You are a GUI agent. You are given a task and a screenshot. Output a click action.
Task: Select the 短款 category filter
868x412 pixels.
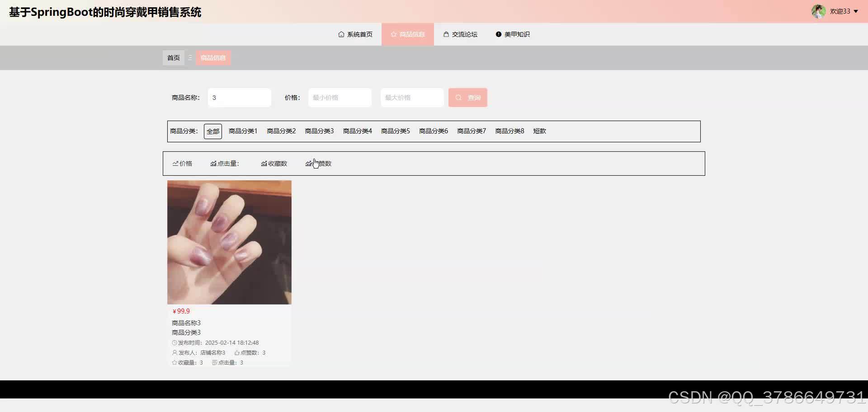coord(540,131)
